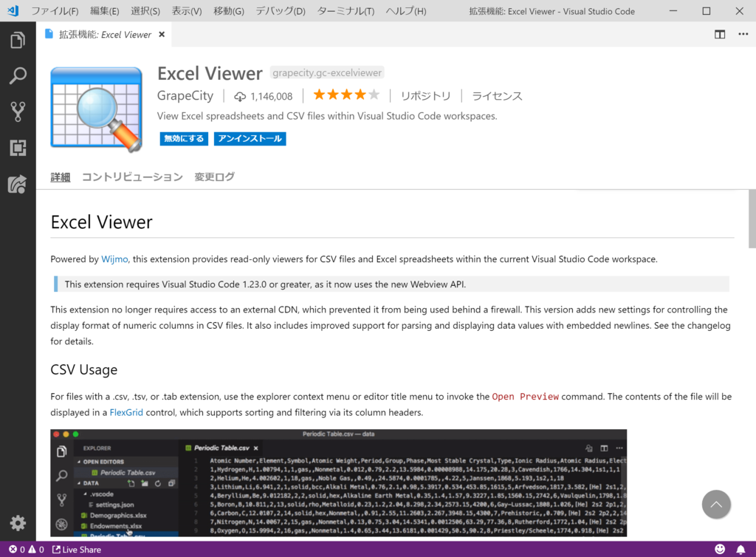Follow the Wijmo link
756x557 pixels.
(x=114, y=259)
